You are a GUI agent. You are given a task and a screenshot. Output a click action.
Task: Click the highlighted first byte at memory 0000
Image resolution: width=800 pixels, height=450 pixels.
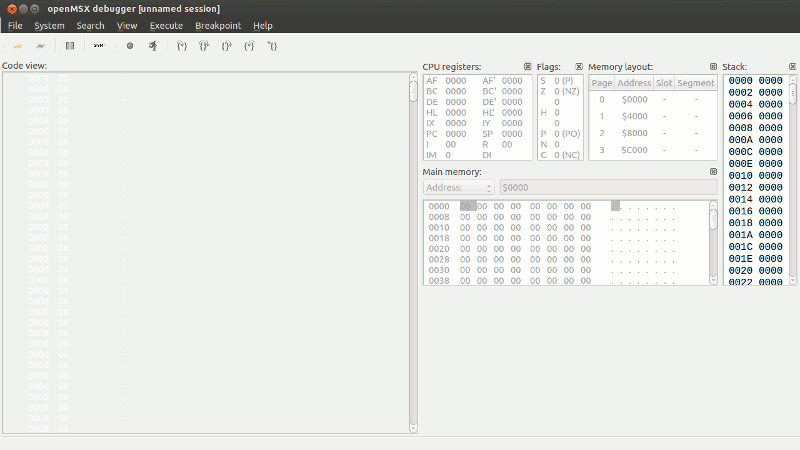point(467,206)
